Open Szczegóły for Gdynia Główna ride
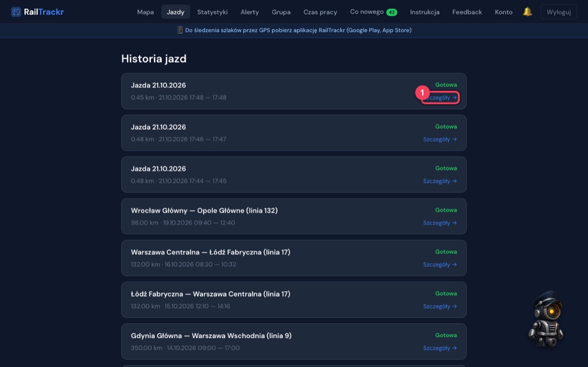 click(440, 348)
